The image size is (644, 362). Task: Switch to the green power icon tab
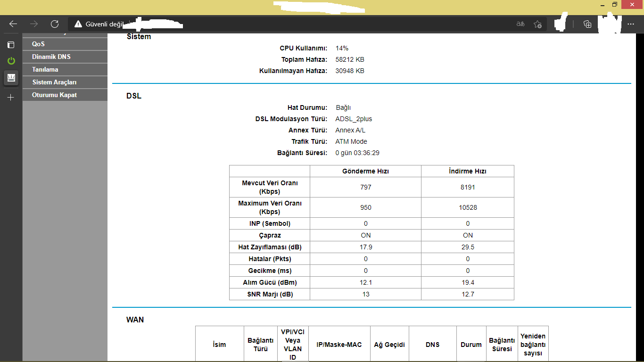(11, 61)
